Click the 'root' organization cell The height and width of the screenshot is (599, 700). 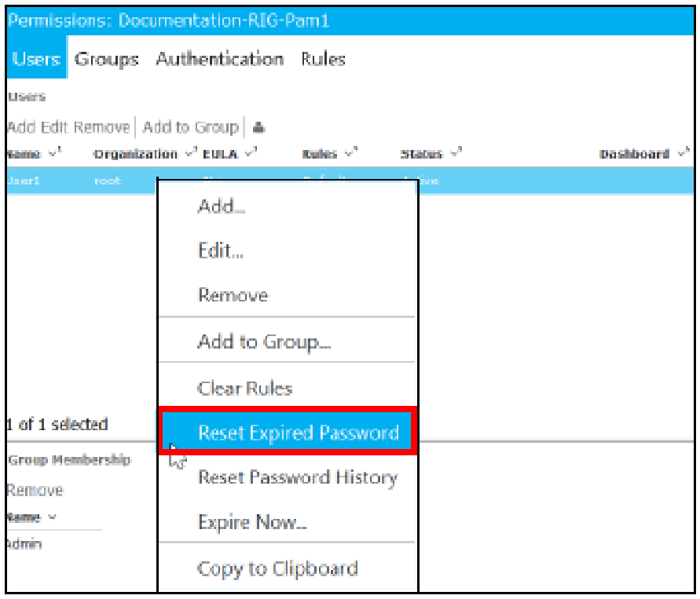coord(108,181)
